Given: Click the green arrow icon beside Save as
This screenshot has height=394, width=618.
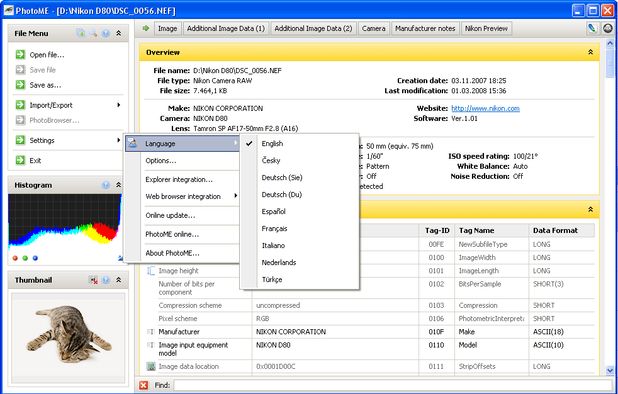Looking at the screenshot, I should point(20,85).
